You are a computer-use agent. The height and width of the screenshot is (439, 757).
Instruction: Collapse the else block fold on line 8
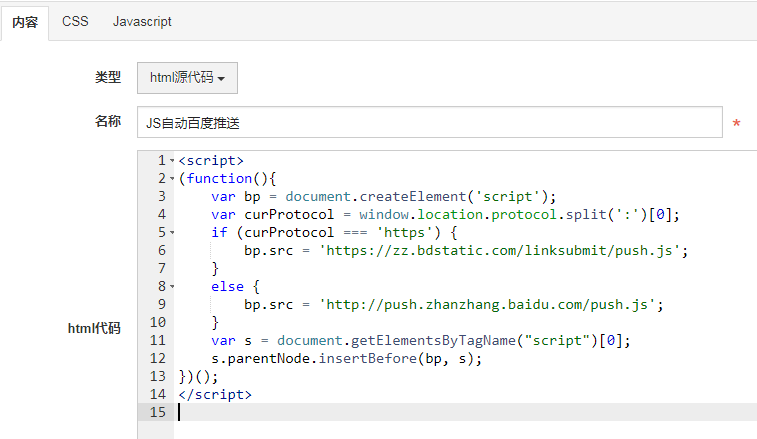(172, 287)
